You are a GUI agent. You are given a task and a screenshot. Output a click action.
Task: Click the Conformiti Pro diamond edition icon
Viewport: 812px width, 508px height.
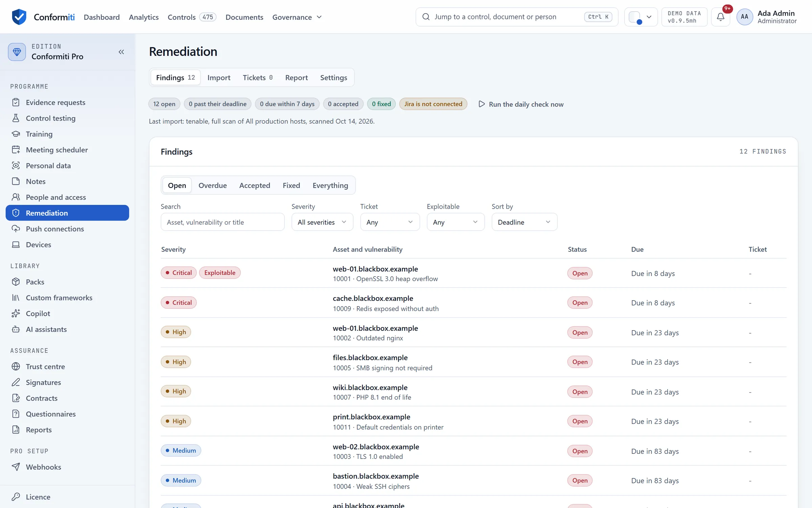point(17,52)
